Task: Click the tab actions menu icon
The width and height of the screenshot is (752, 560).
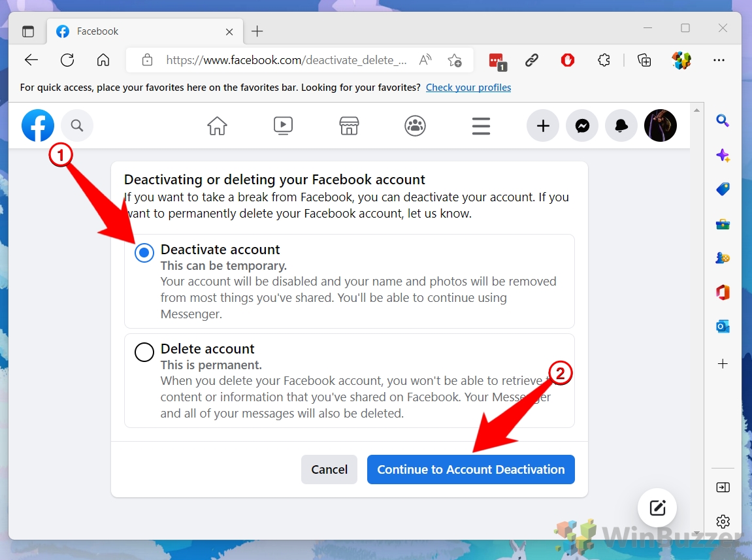Action: 28,31
